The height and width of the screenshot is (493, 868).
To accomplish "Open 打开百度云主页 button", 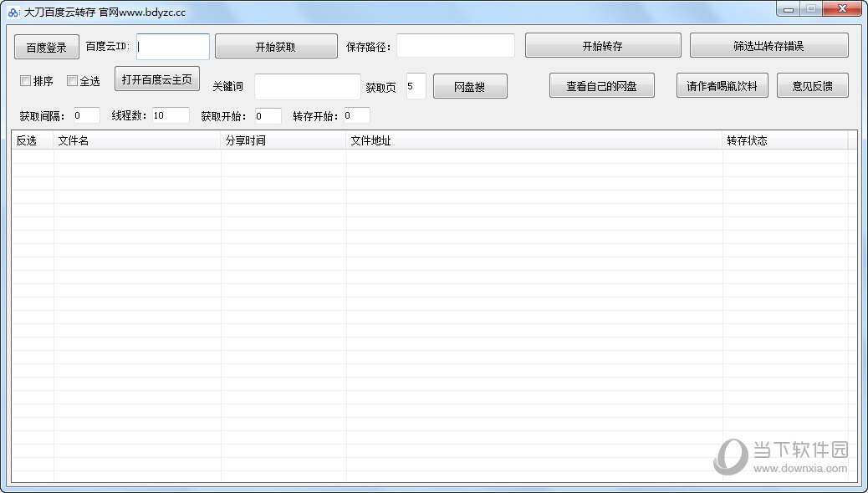I will coord(157,79).
